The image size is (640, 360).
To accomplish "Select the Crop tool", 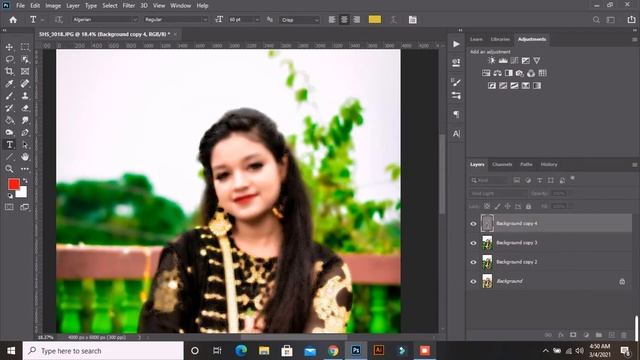I will tap(9, 71).
